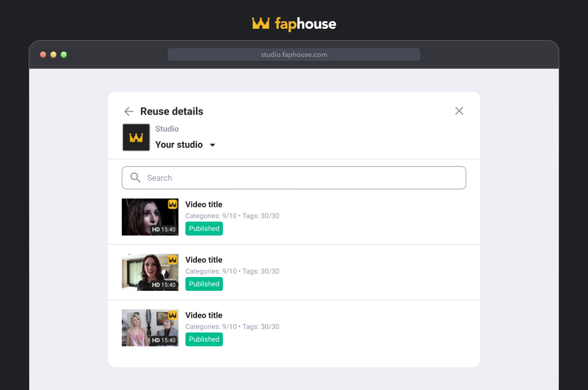Close the Reuse details dialog

pos(459,111)
